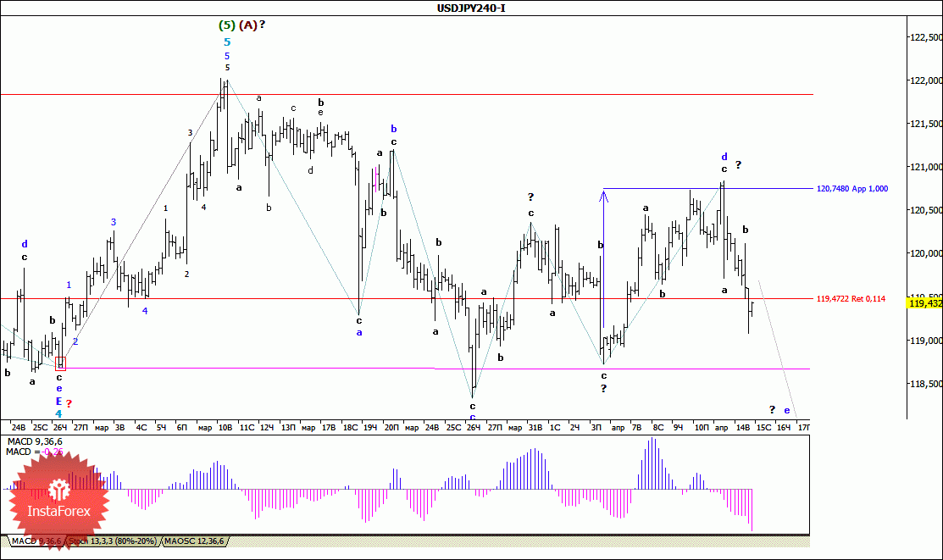Screen dimensions: 943x560
Task: Click the 3П date axis label
Action: (x=596, y=428)
